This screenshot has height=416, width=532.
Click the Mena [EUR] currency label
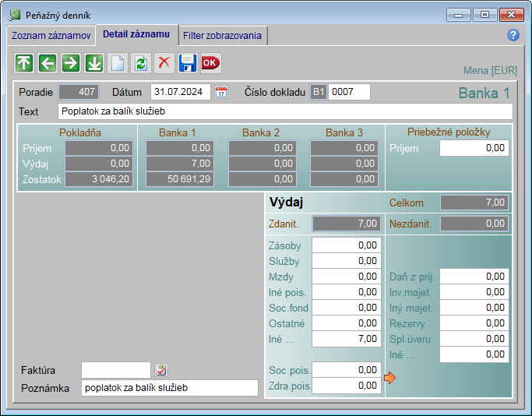point(490,71)
